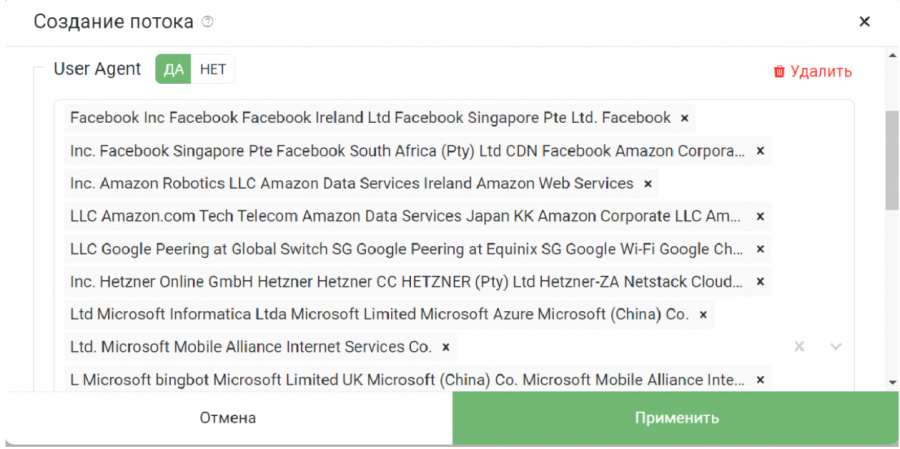Remove 'Inc. Hetzner Online GmbH' tag
This screenshot has width=900, height=449.
click(x=760, y=282)
